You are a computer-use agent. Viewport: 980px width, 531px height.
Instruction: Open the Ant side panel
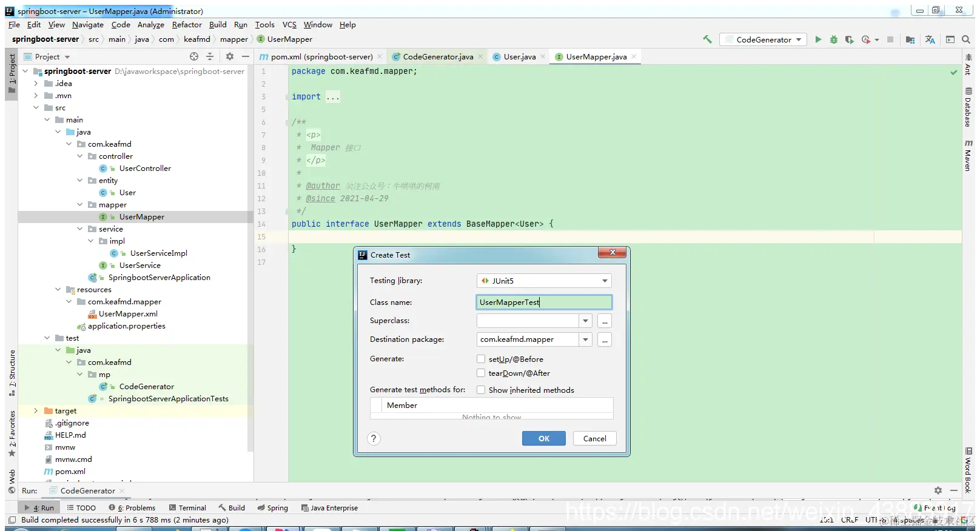click(x=968, y=64)
